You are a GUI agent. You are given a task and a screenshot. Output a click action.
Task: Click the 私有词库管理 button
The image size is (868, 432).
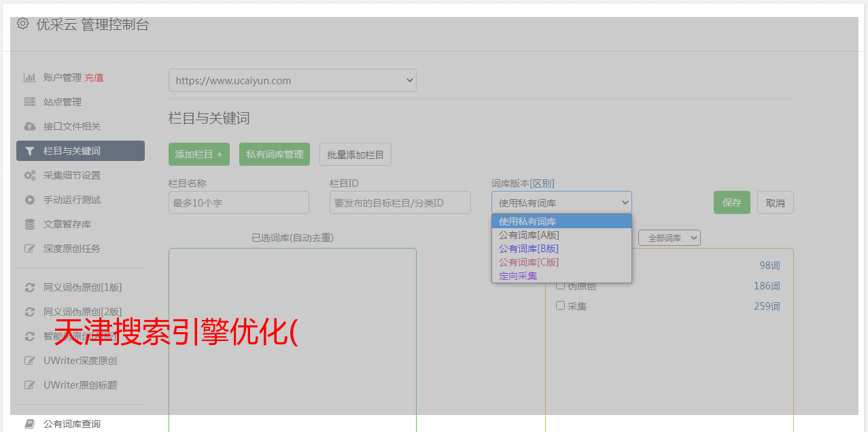pos(275,154)
